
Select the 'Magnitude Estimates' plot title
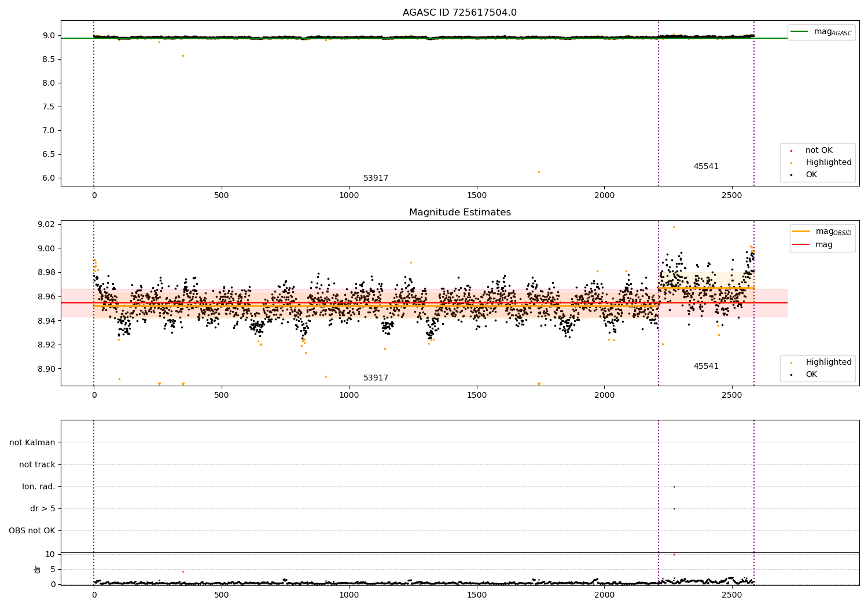459,213
